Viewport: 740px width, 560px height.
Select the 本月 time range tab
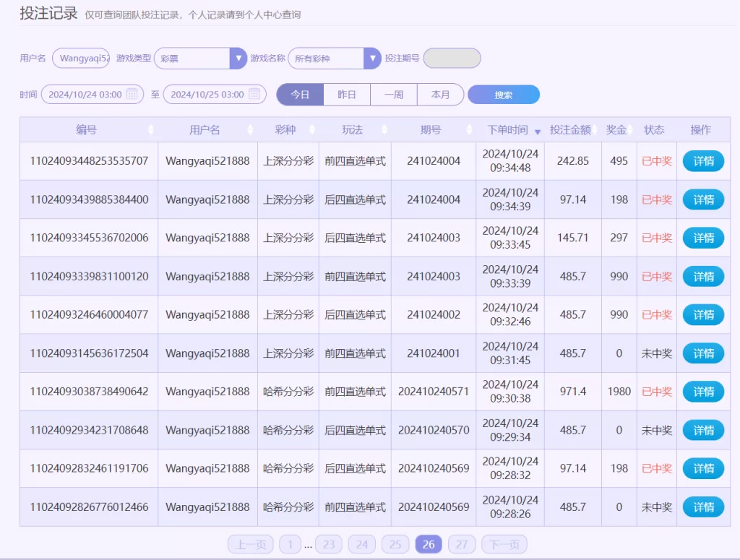pyautogui.click(x=440, y=95)
